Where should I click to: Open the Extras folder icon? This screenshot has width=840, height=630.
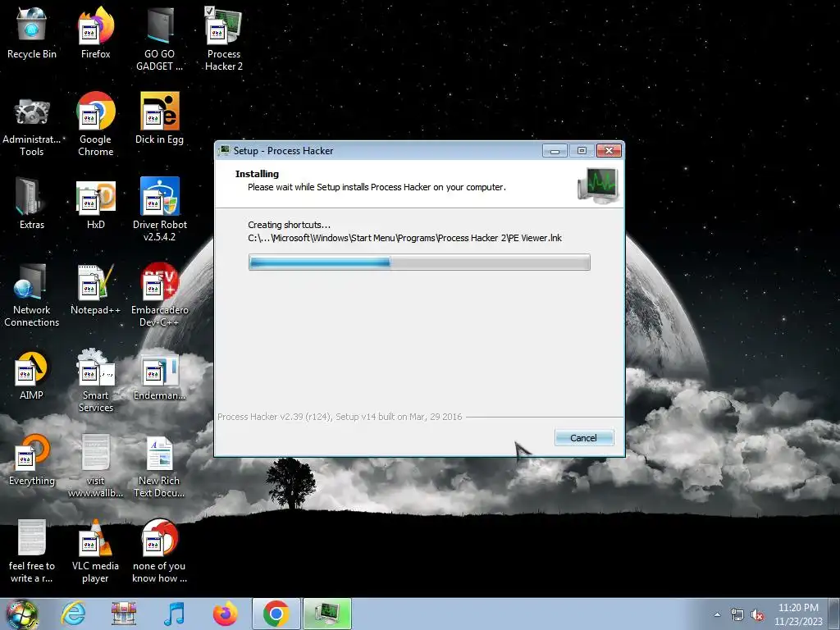[32, 203]
